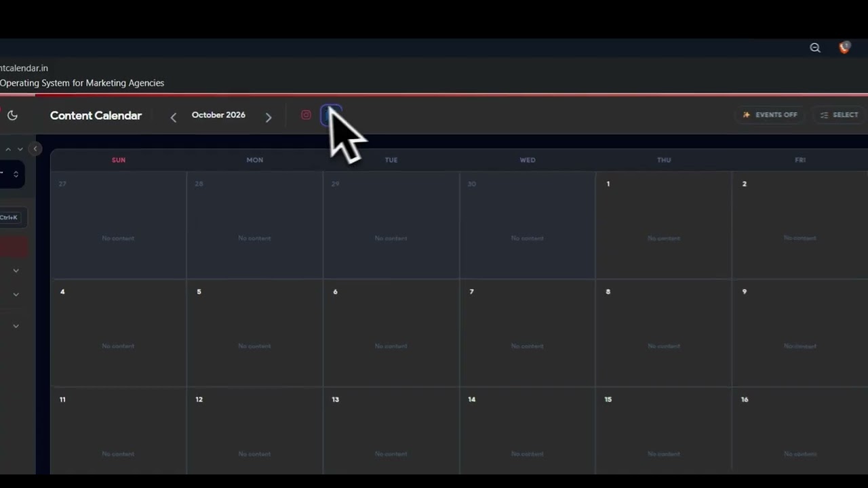Click the Select button in toolbar
Screen dimensions: 868x488
840,115
